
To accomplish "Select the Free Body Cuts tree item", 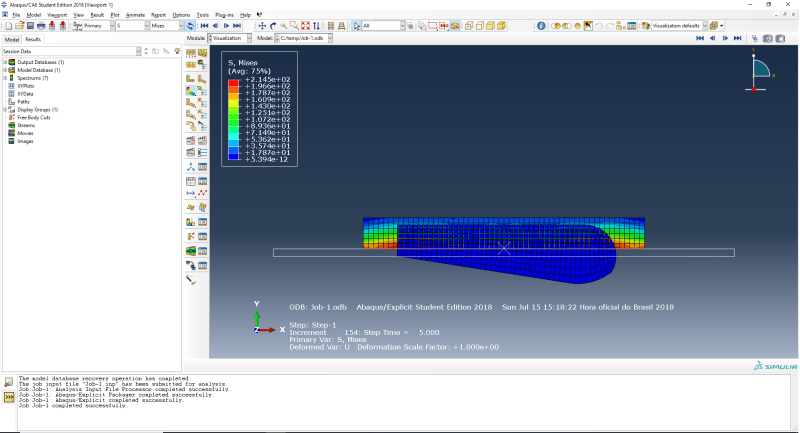I will click(34, 118).
